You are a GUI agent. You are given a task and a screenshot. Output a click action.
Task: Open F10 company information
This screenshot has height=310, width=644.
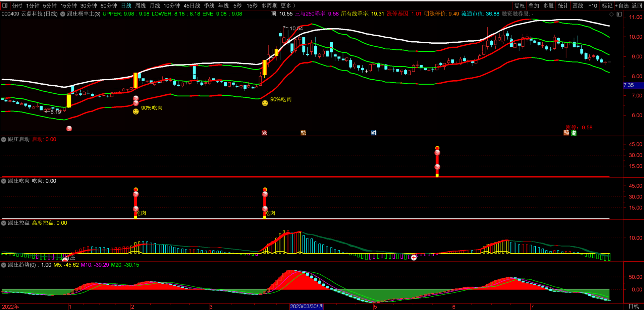[593, 6]
